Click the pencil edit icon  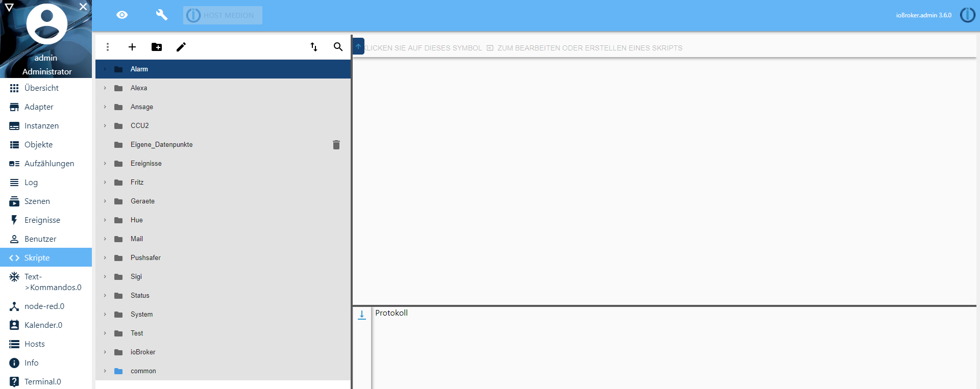(181, 47)
